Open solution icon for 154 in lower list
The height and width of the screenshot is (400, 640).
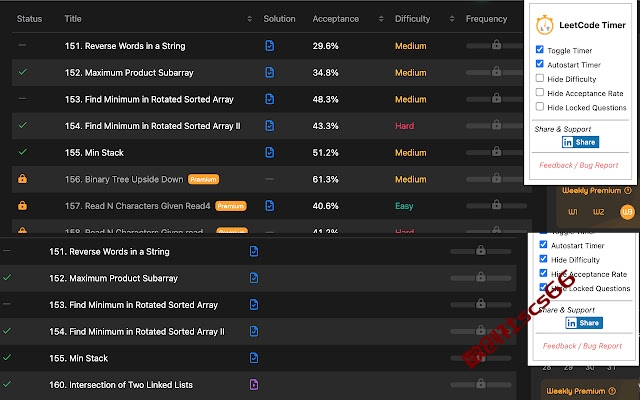click(254, 331)
